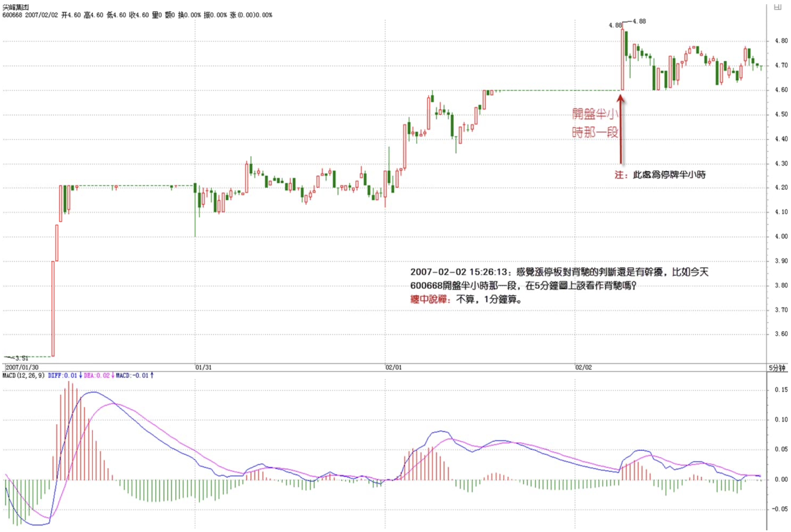Click the tall red limit-up candle at 4.88
Viewport: 791px width, 532px height.
click(x=622, y=59)
